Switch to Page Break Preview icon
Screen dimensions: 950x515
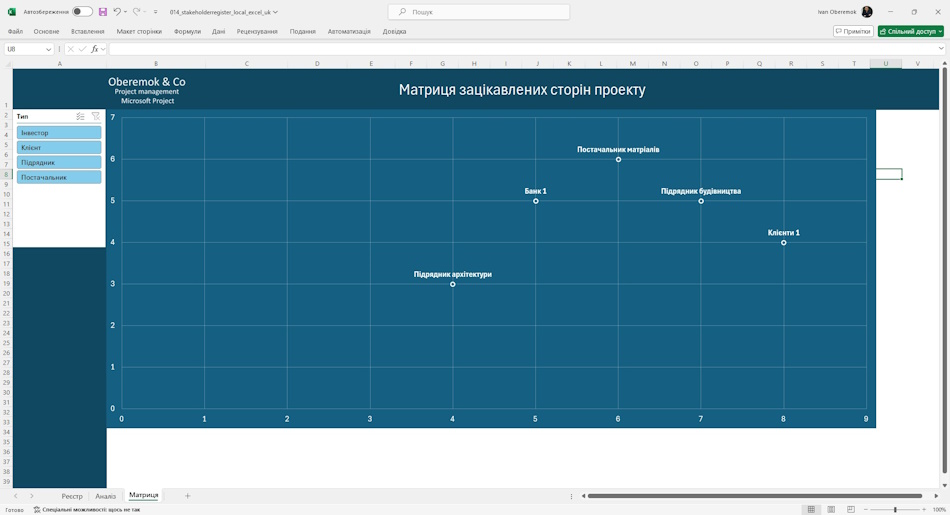point(851,510)
